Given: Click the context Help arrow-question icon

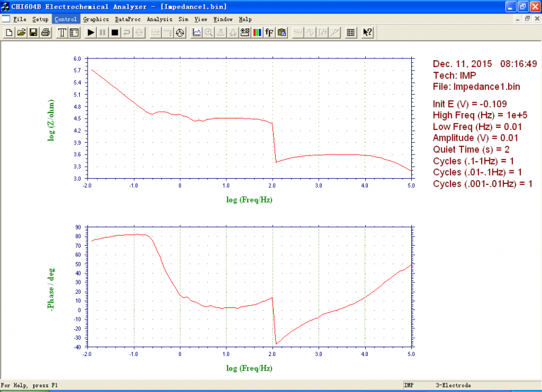Looking at the screenshot, I should (367, 32).
